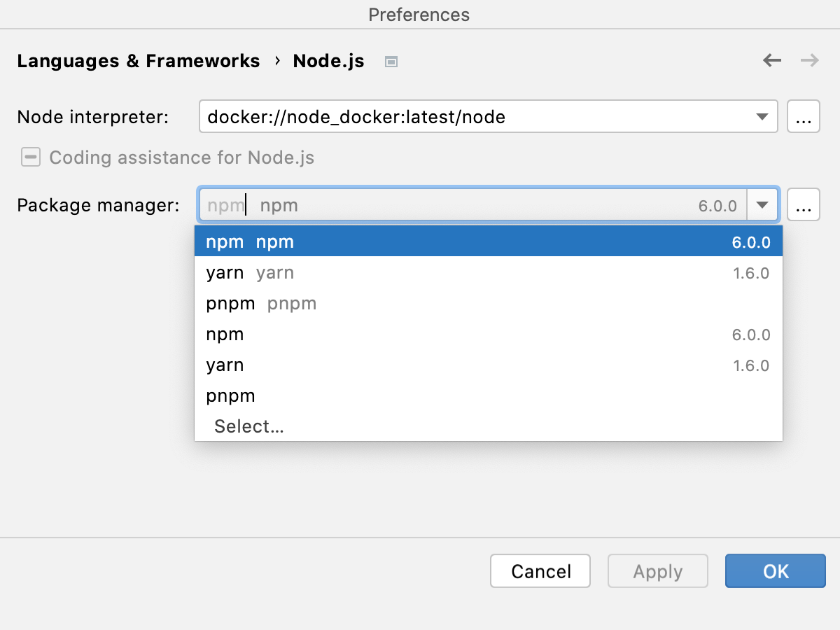840x630 pixels.
Task: Select Languages & Frameworks in the breadcrumb
Action: point(138,61)
